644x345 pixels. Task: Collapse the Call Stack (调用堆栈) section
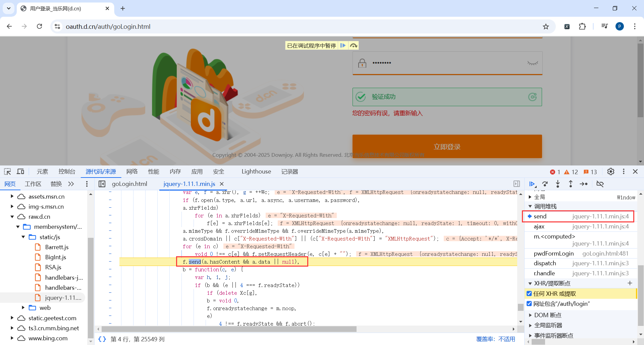tap(530, 207)
